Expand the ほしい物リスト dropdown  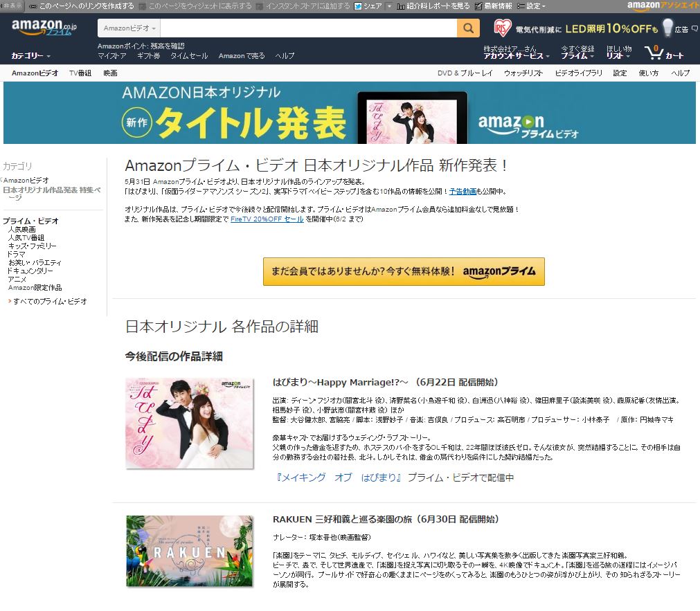[x=619, y=52]
